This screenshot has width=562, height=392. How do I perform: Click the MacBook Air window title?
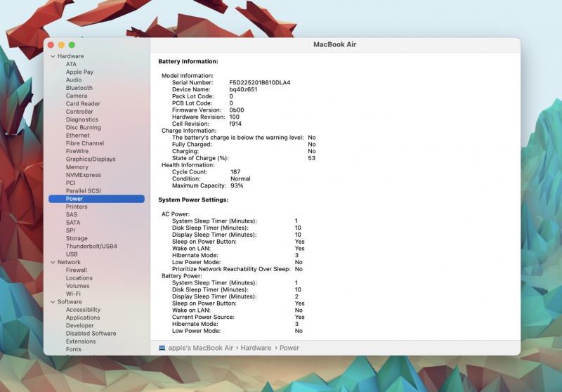point(335,44)
